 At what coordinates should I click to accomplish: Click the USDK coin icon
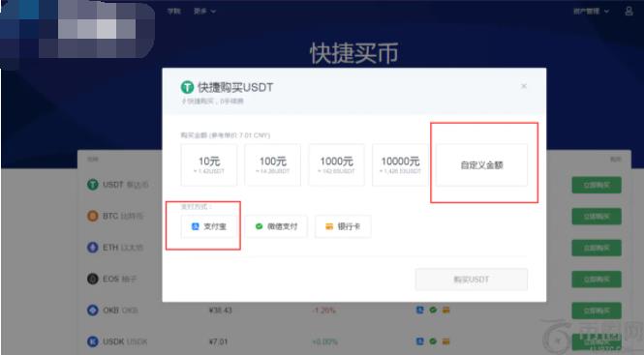pyautogui.click(x=93, y=341)
